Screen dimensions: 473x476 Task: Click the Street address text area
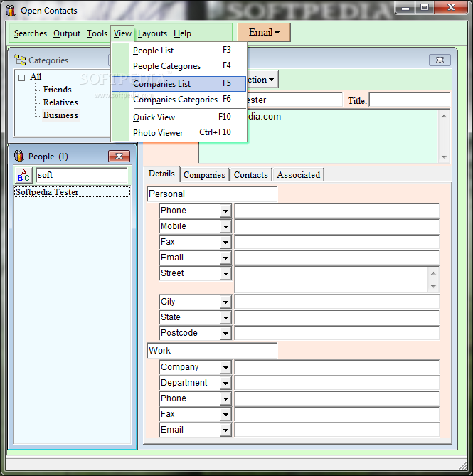tap(331, 280)
